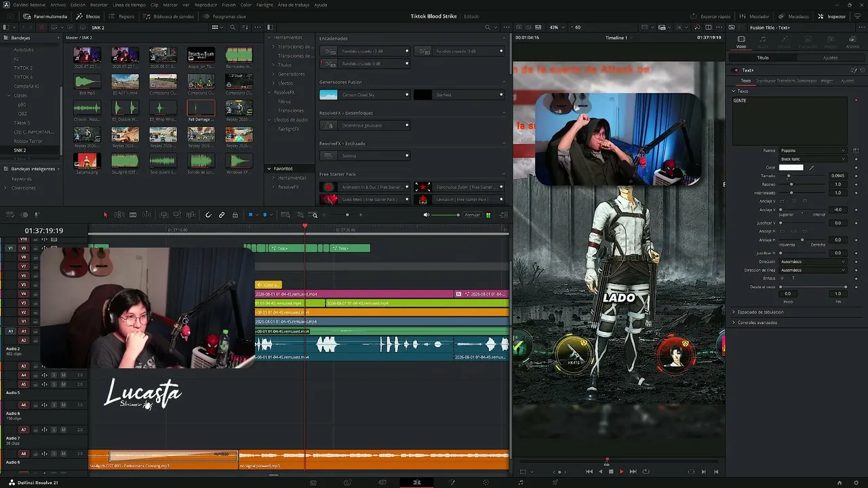Toggle loop playback in viewer
This screenshot has height=488, width=868.
click(x=646, y=472)
